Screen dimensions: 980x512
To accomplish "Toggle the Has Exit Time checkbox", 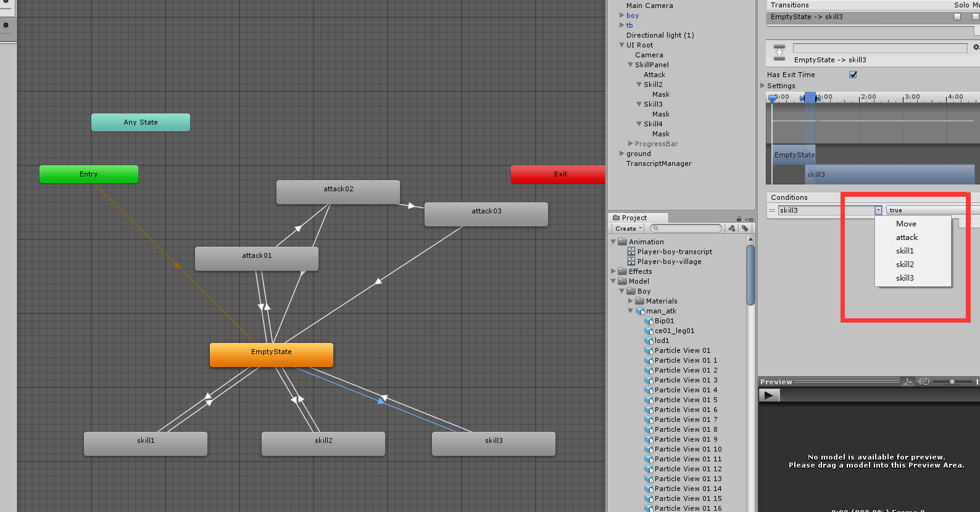I will 853,75.
